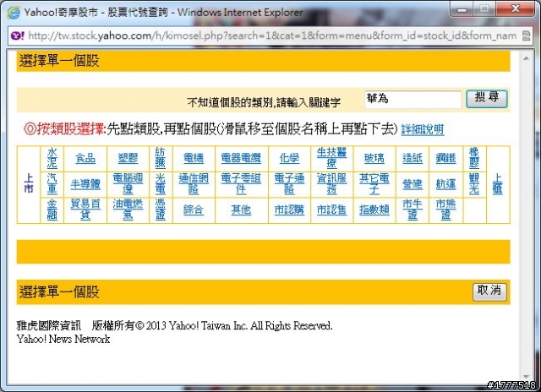Select the 橡膠 rubber category

pyautogui.click(x=474, y=158)
